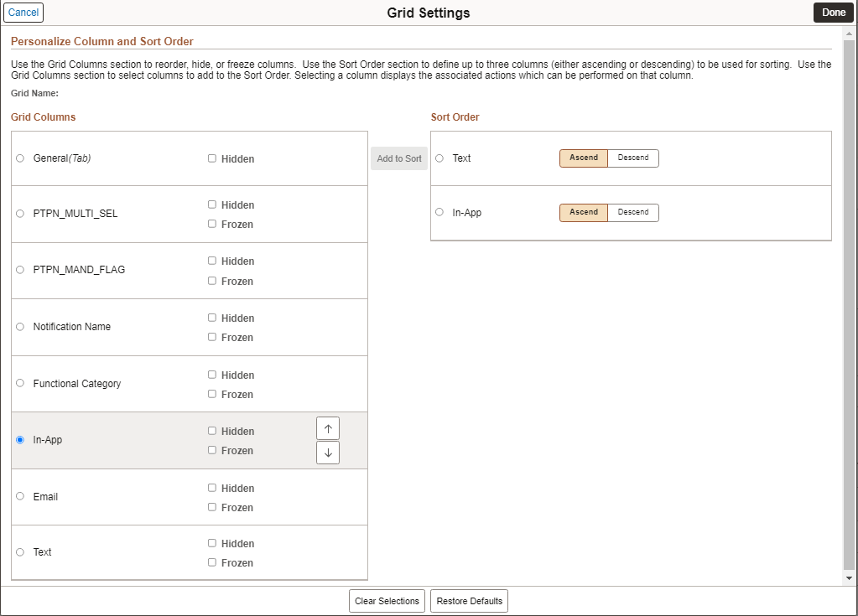Check Hidden for General tab
This screenshot has width=858, height=616.
[211, 158]
